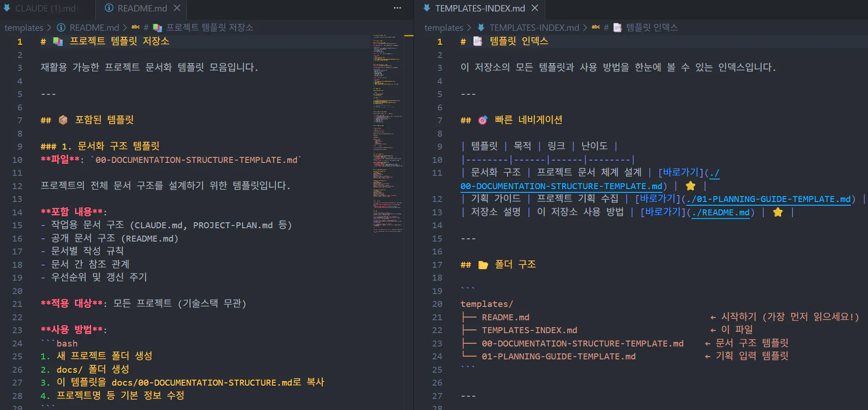
Task: Click the star emoji on line 13
Action: (778, 212)
